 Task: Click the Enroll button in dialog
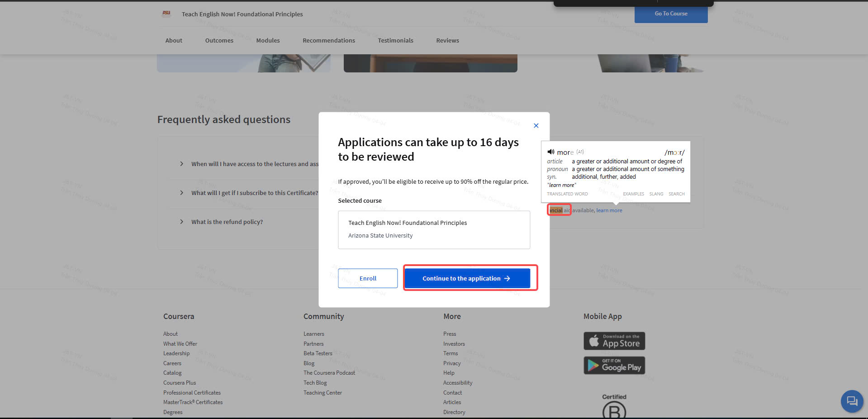368,278
